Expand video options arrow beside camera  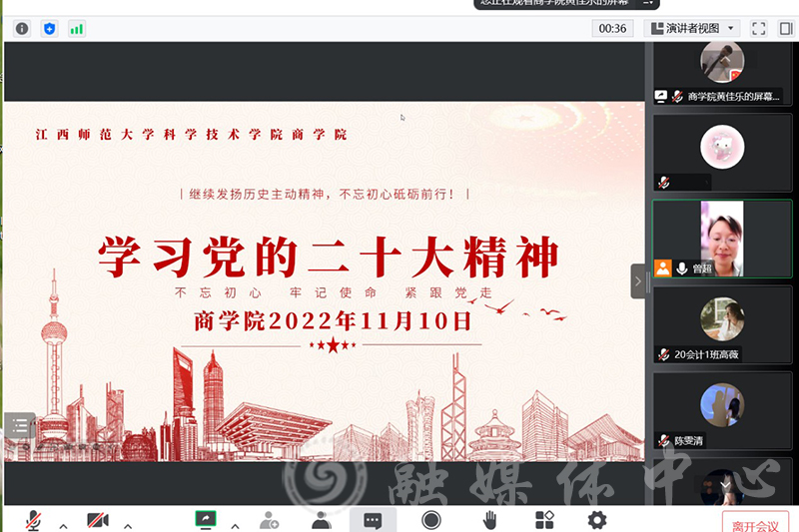point(128,526)
